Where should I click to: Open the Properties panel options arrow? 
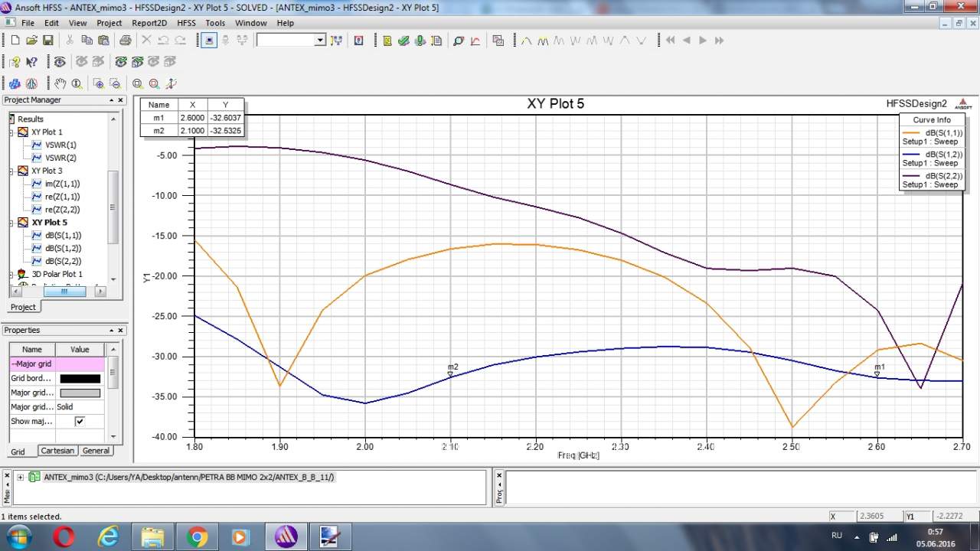pos(110,331)
